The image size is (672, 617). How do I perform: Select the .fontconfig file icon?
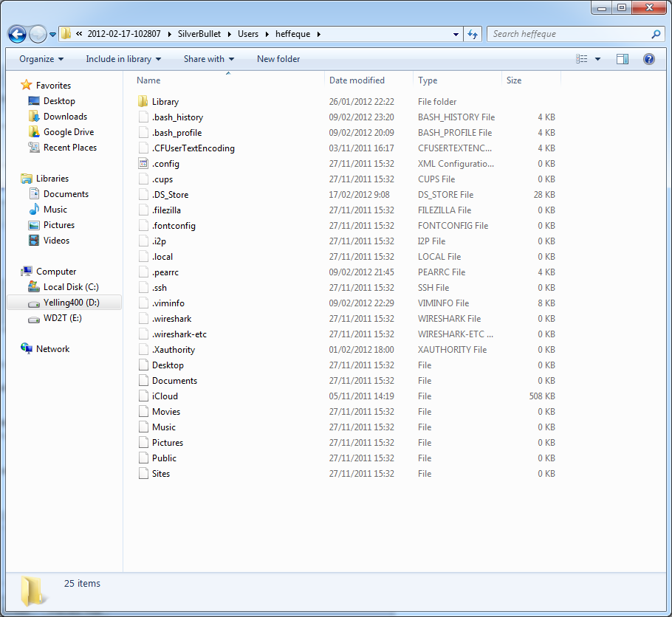coord(143,225)
